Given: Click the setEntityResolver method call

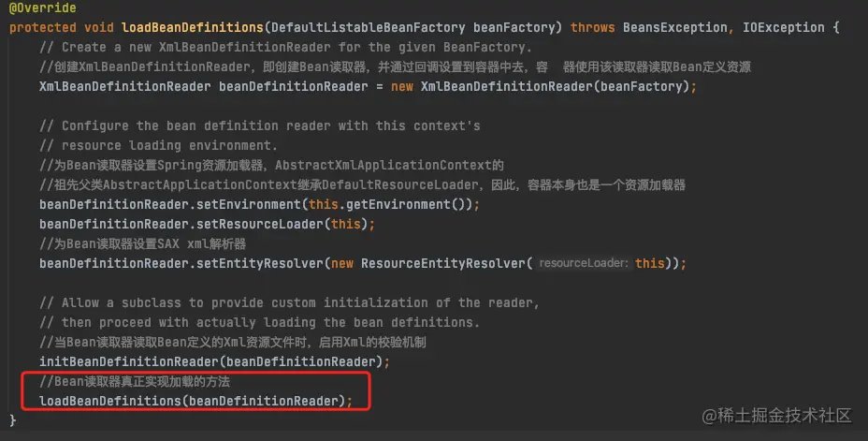Looking at the screenshot, I should click(260, 263).
